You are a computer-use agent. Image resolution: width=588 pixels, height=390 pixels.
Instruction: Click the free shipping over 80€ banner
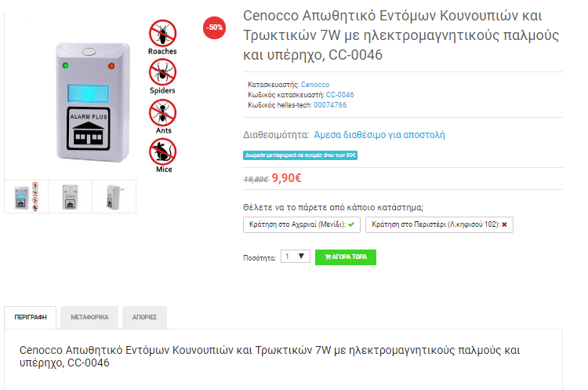300,155
